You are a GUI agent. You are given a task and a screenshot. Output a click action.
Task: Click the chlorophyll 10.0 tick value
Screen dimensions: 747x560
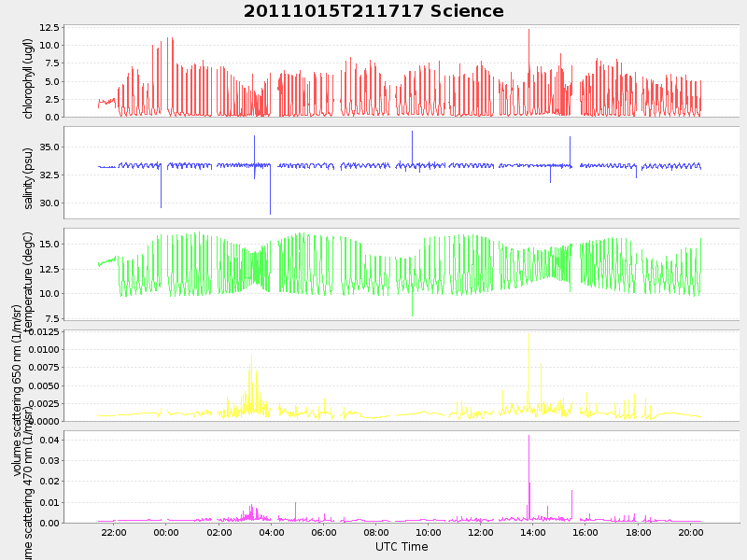[49, 45]
